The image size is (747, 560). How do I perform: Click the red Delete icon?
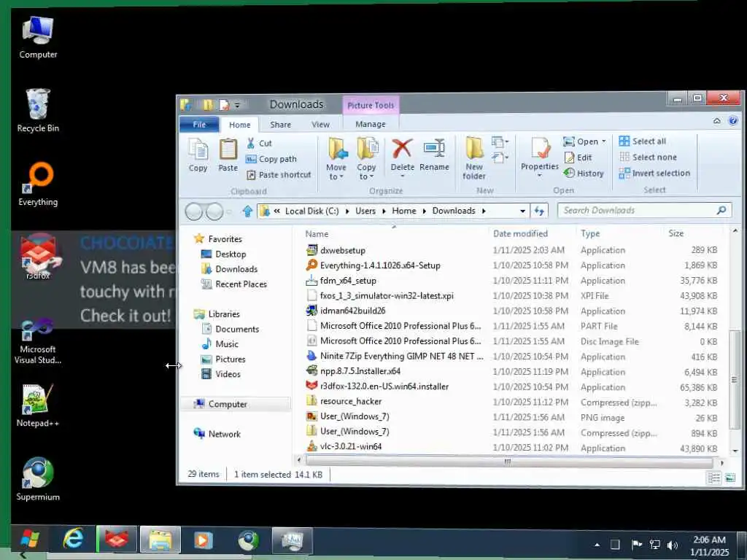coord(402,149)
